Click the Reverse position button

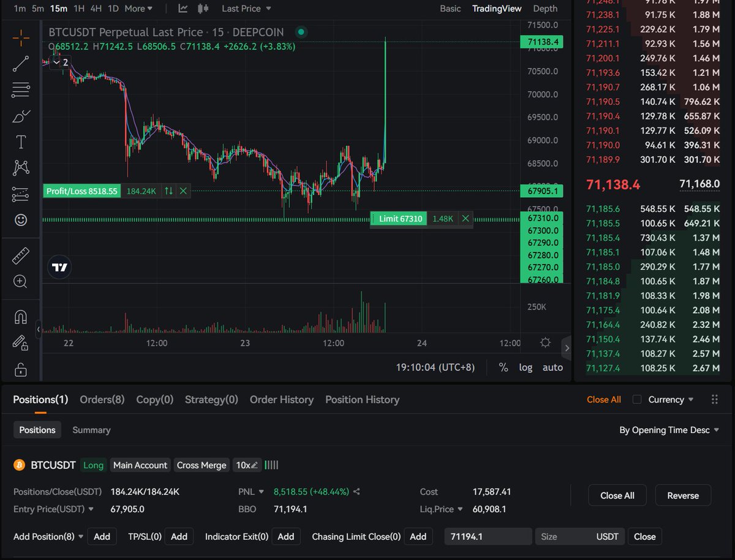(683, 496)
